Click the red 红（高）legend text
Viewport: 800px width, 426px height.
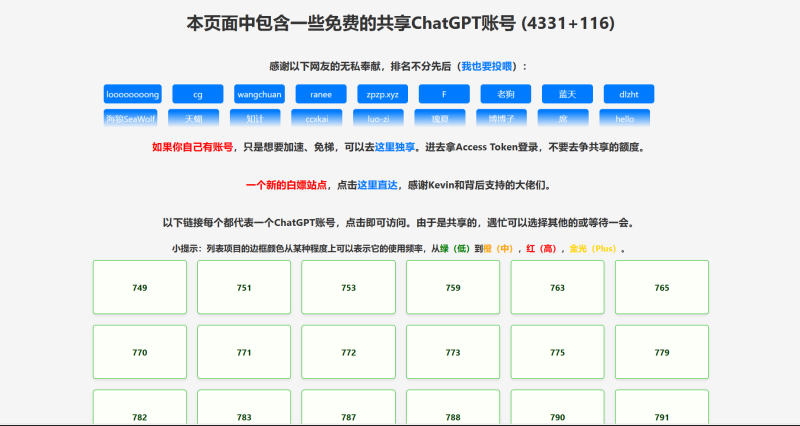tap(542, 249)
